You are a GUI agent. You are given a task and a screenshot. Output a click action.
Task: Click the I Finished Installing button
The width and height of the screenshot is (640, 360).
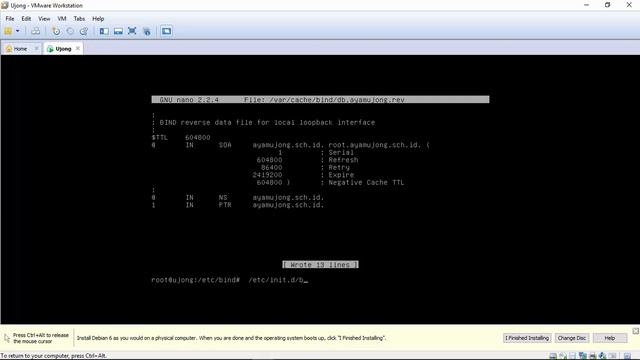527,338
